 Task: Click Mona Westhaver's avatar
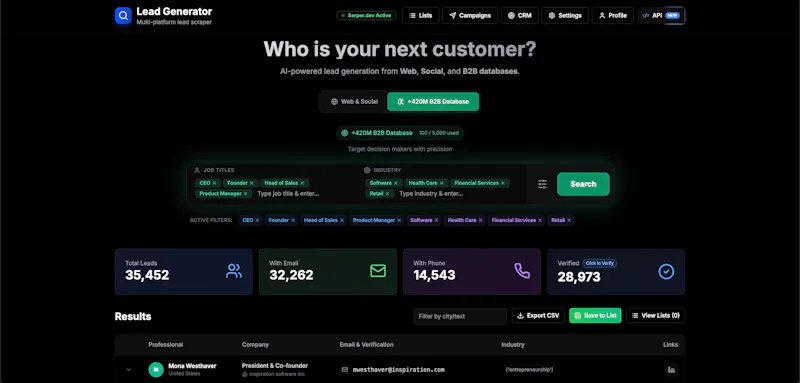(156, 369)
